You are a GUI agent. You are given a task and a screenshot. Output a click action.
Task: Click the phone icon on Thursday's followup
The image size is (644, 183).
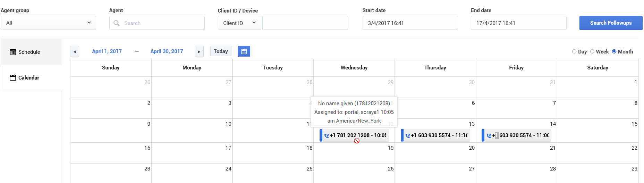tap(408, 135)
